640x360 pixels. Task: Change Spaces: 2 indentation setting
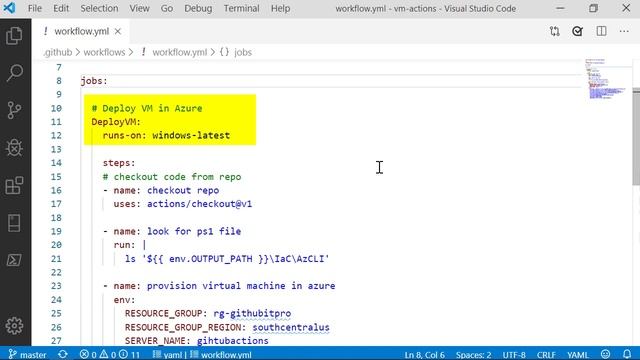(473, 355)
